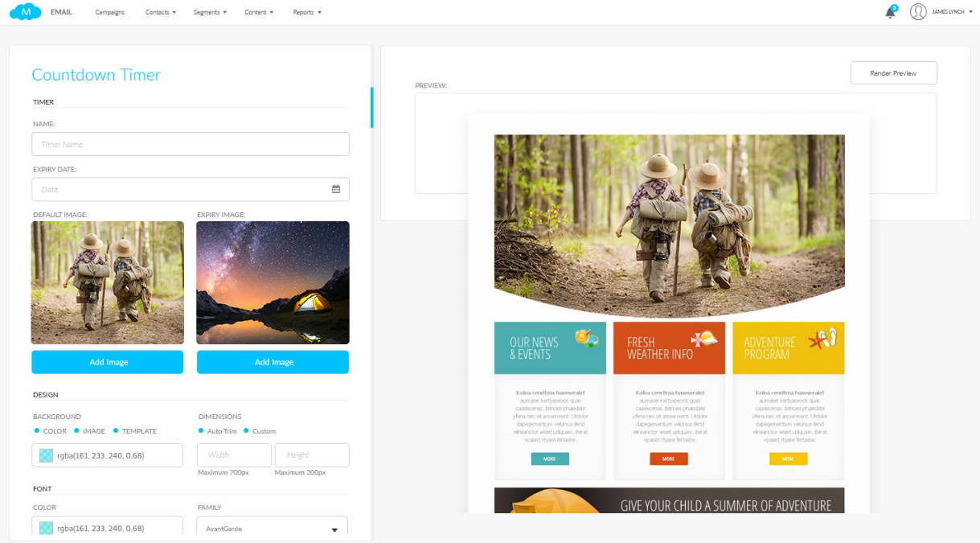This screenshot has width=980, height=543.
Task: Click the News & Events icon in preview
Action: pyautogui.click(x=586, y=338)
